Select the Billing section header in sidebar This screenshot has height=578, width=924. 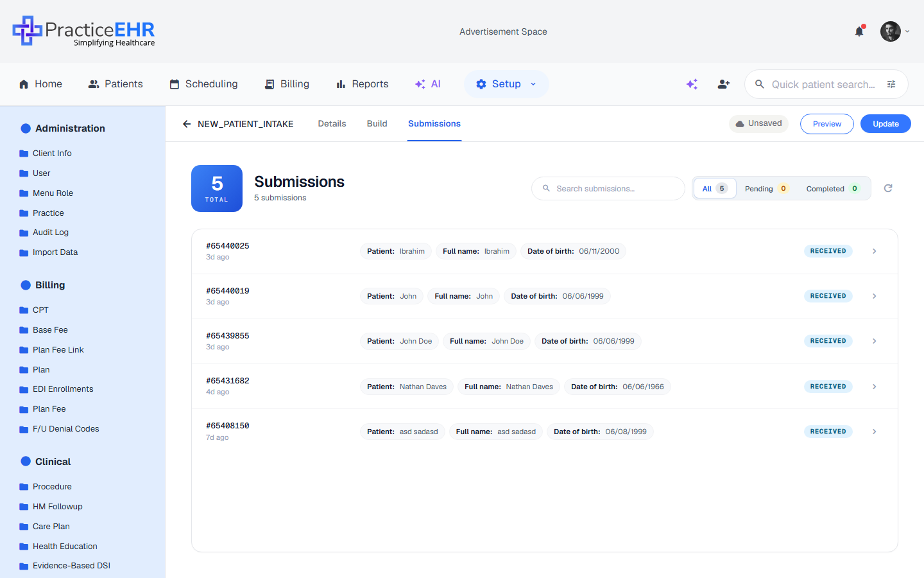[x=43, y=285]
